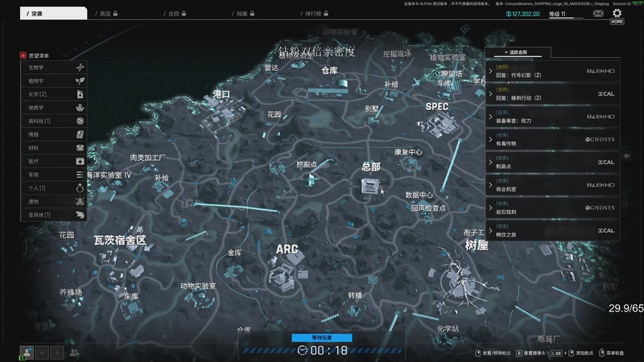This screenshot has height=362, width=644.
Task: Click the 挖掘现场 map label
Action: click(x=397, y=54)
